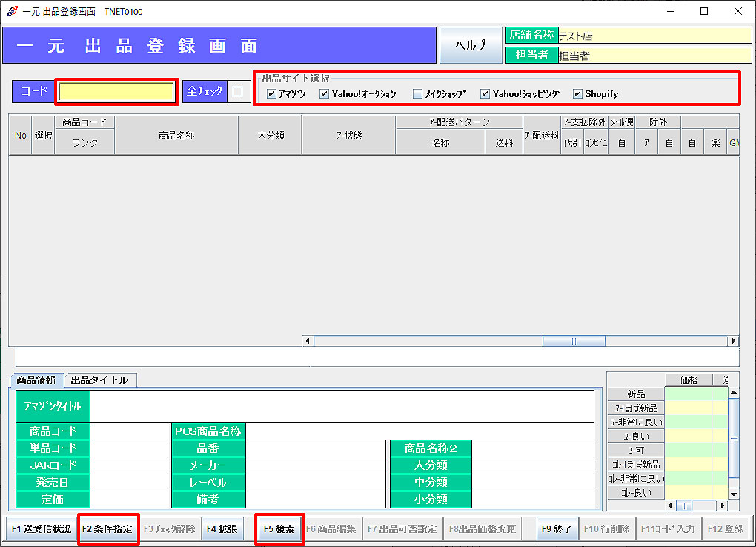This screenshot has width=756, height=547.
Task: Run F5 検索 search
Action: pyautogui.click(x=279, y=529)
